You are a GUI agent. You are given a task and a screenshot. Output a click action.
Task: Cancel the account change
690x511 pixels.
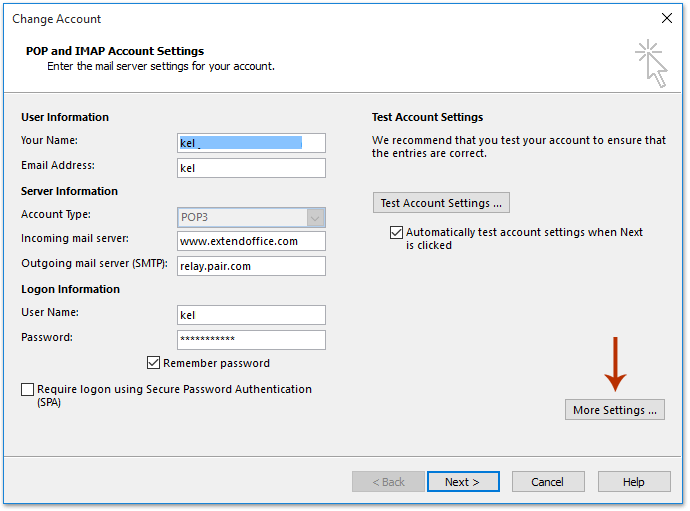[x=548, y=482]
